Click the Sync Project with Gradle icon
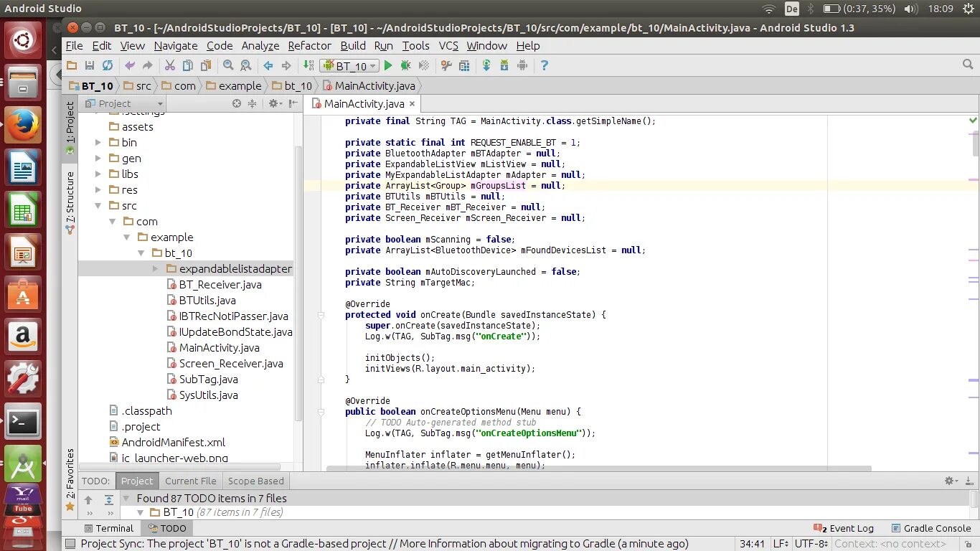980x551 pixels. click(486, 65)
